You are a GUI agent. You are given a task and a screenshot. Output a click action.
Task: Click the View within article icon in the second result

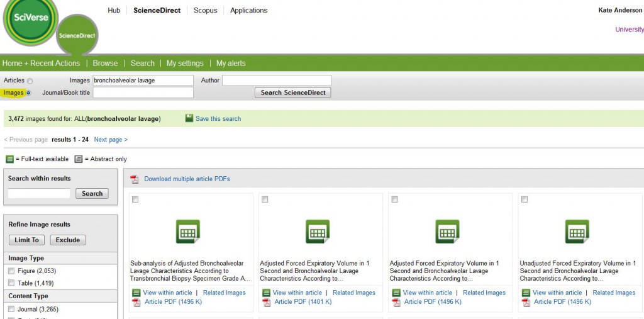pyautogui.click(x=266, y=293)
